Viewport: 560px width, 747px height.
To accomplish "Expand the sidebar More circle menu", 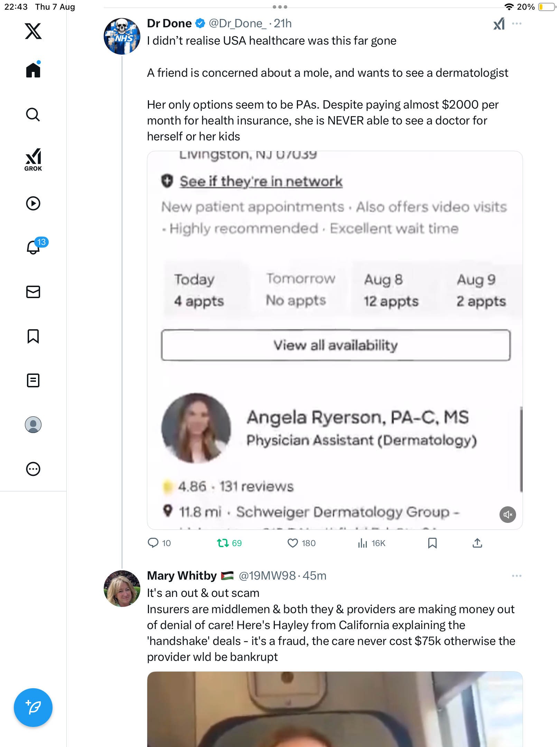I will click(x=33, y=469).
